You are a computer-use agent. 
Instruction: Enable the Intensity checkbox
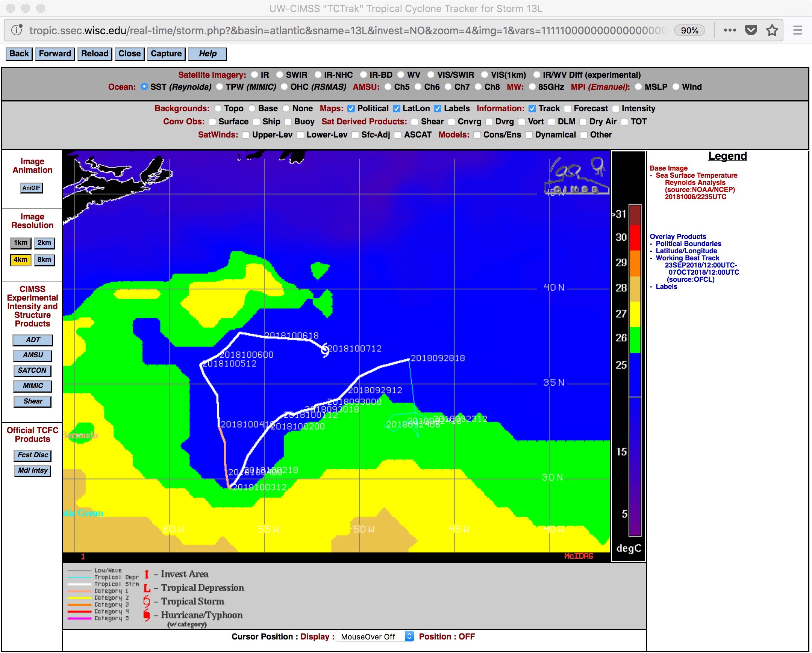pos(616,108)
